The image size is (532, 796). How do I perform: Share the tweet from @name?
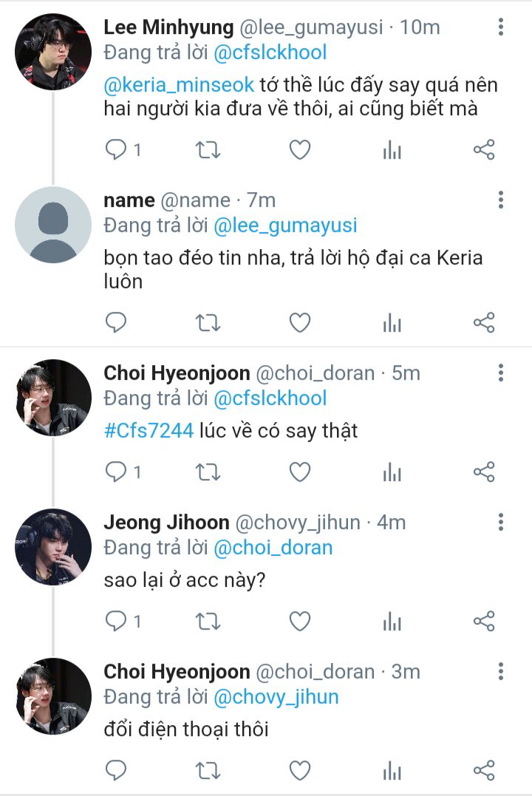pyautogui.click(x=483, y=323)
